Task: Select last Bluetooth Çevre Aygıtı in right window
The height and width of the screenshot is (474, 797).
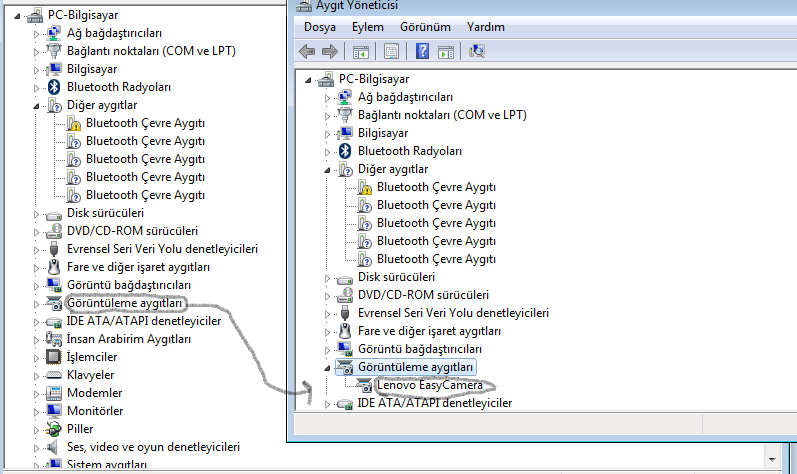Action: click(x=436, y=259)
